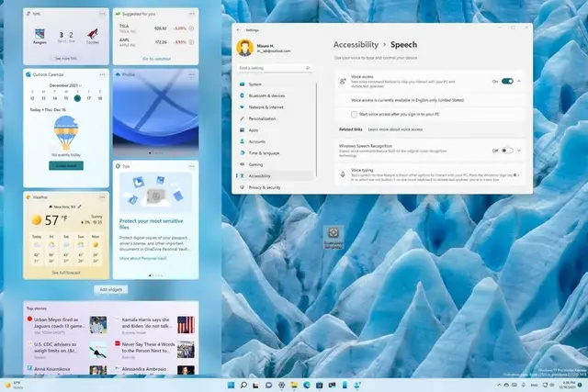The width and height of the screenshot is (588, 392).
Task: Open Task View on the taskbar
Action: (256, 385)
